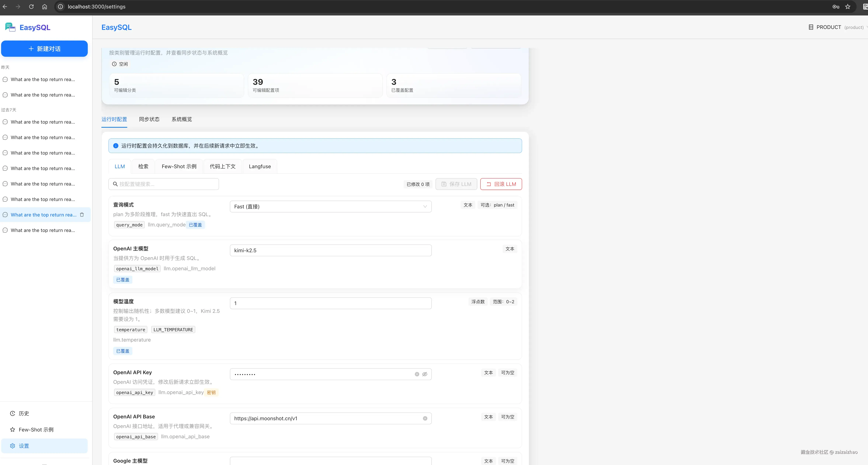Click the 回滚 LLM button
The image size is (868, 465).
(501, 184)
